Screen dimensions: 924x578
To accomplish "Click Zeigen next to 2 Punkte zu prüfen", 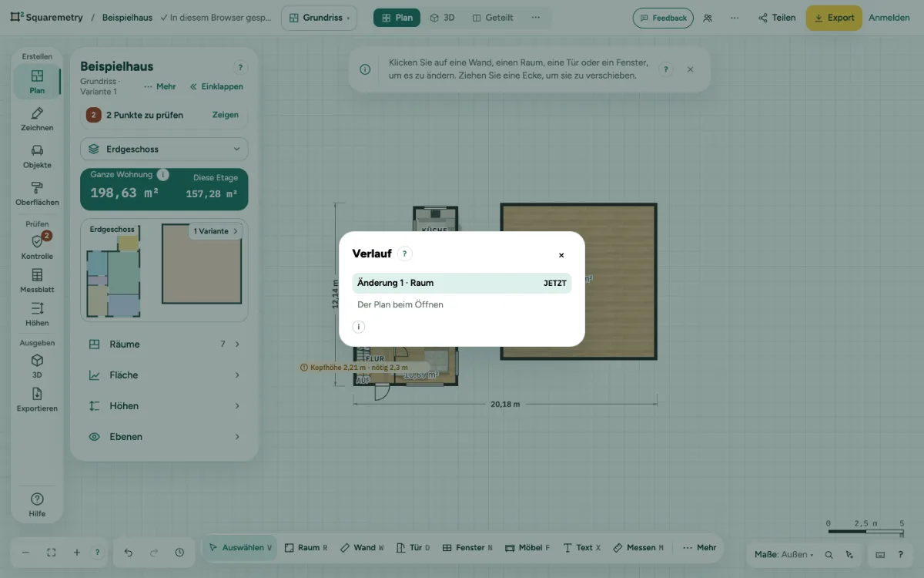I will click(x=226, y=115).
